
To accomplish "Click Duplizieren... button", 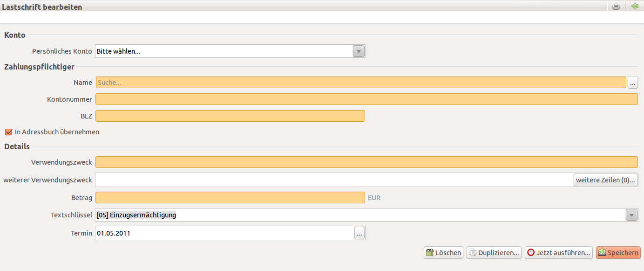I will [x=494, y=253].
